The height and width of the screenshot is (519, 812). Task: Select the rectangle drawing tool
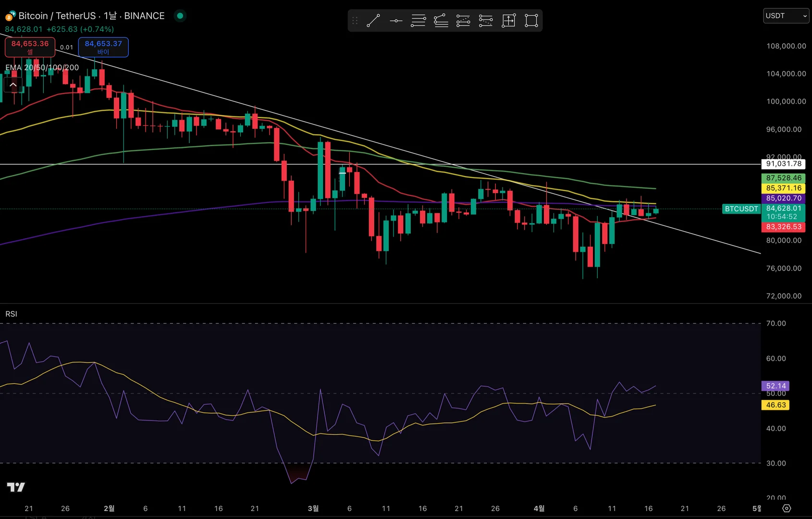pos(531,21)
